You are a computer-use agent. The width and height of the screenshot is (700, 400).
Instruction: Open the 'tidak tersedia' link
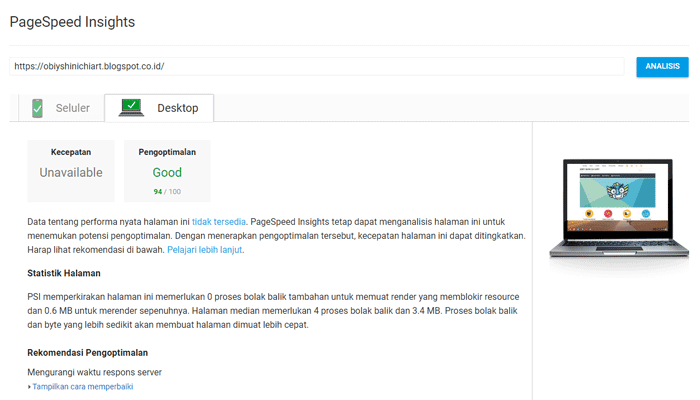219,222
